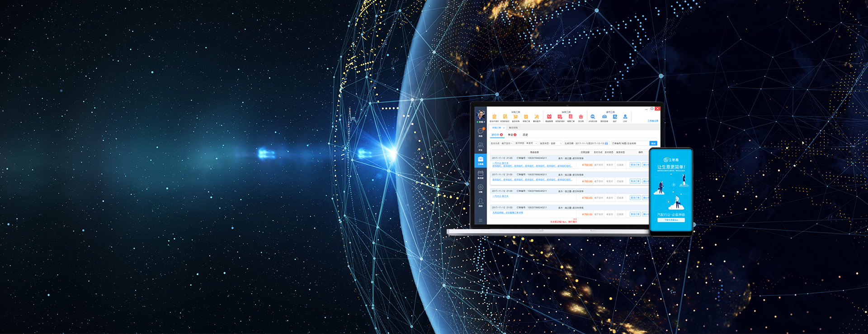The width and height of the screenshot is (868, 334).
Task: Open the red document sales order icon
Action: (571, 117)
